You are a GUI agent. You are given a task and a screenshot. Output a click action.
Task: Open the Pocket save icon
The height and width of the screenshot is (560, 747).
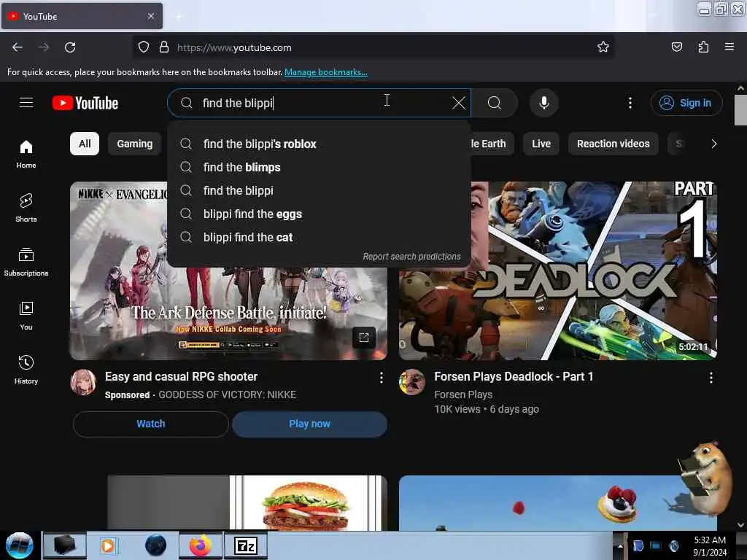676,47
